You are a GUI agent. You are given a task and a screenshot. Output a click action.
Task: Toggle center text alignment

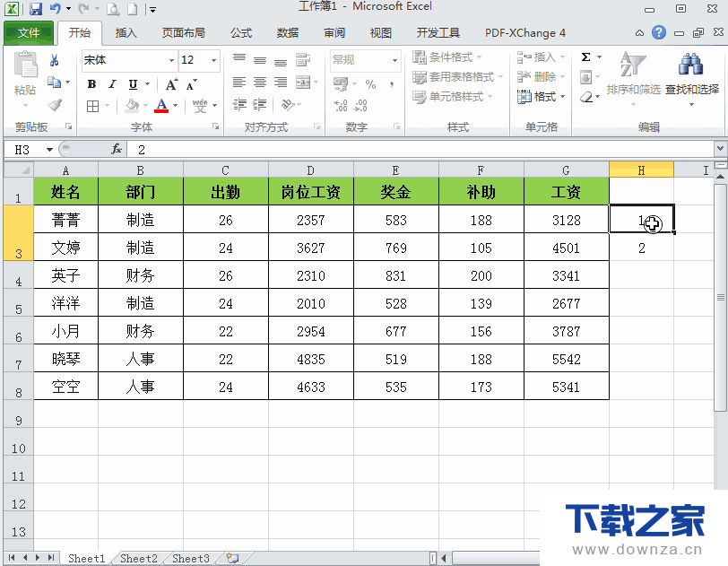[x=260, y=83]
